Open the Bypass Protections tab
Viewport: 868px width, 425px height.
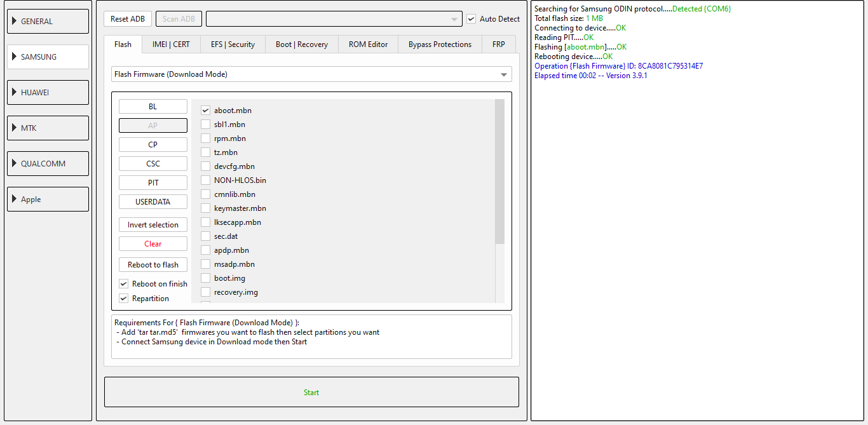[440, 44]
